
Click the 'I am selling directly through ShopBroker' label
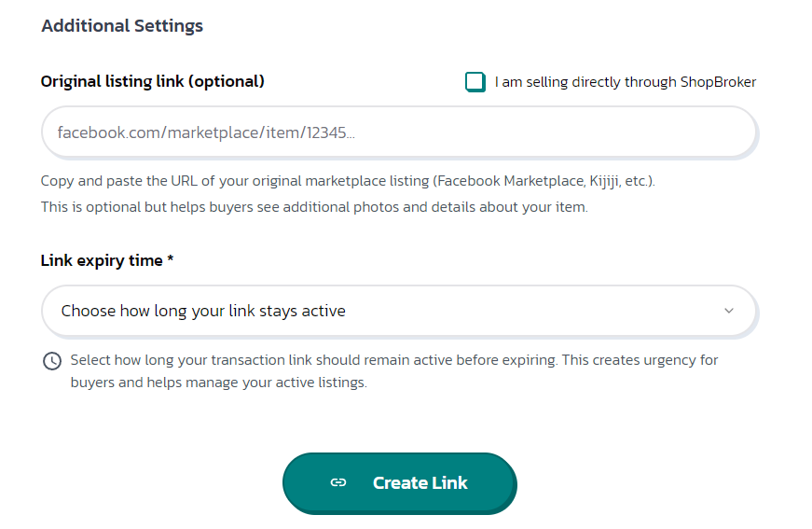click(x=625, y=82)
